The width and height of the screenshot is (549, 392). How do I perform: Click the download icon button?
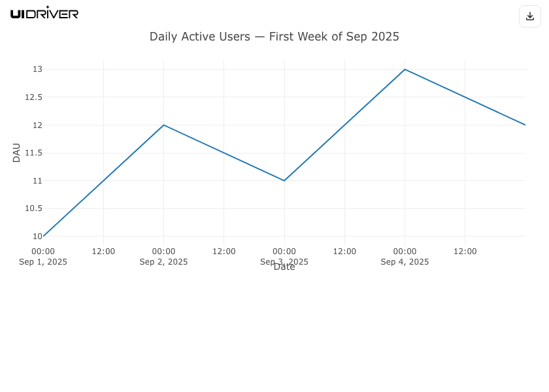[530, 16]
